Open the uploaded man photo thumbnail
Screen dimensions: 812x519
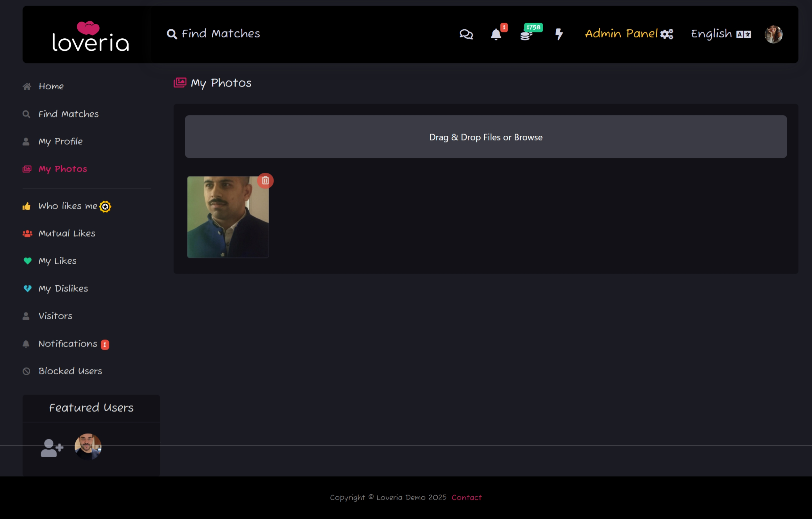228,217
